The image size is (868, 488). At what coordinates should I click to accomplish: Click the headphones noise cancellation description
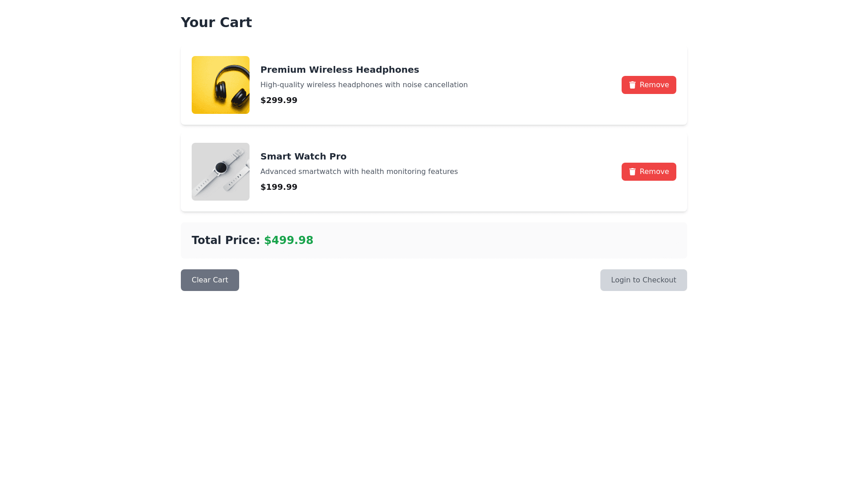(x=364, y=85)
